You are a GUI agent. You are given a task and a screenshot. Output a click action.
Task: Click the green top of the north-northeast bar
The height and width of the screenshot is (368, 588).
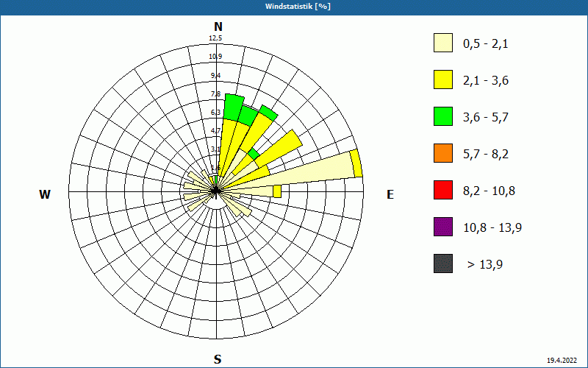click(233, 107)
